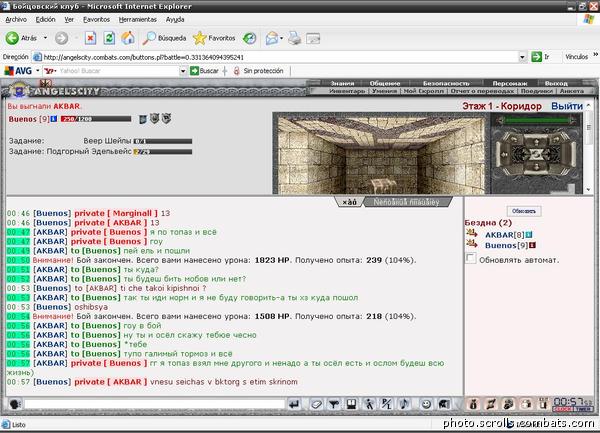This screenshot has width=600, height=433.
Task: Click the Buenos red health bar
Action: (96, 119)
